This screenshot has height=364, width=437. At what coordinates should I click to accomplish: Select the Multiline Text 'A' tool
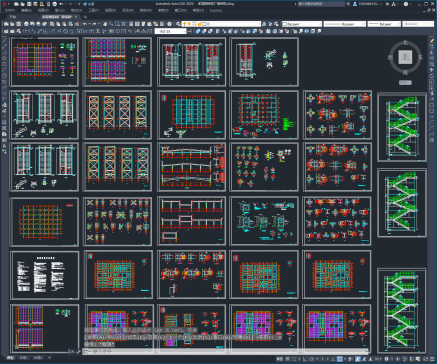tap(4, 146)
